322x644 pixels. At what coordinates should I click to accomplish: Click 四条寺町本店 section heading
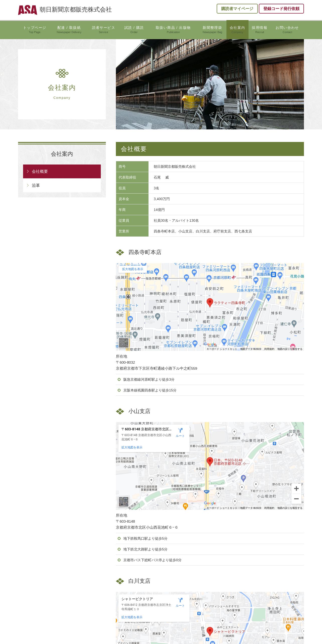tap(145, 252)
